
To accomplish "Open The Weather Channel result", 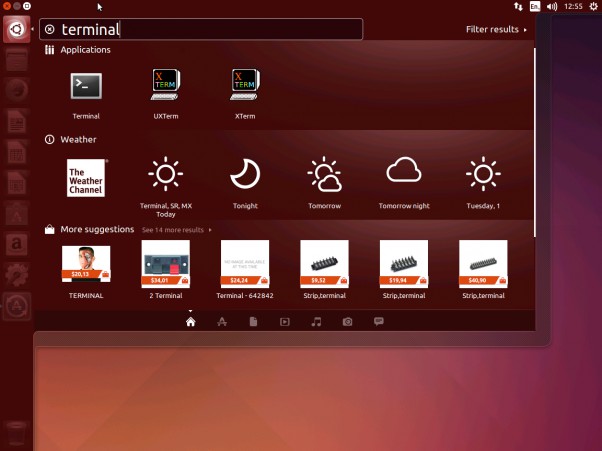I will [x=86, y=178].
